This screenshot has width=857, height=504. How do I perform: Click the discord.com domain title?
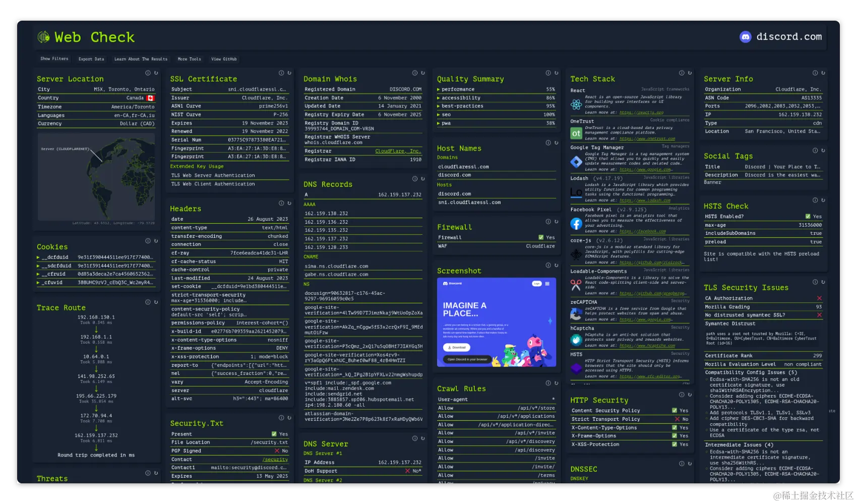[789, 37]
